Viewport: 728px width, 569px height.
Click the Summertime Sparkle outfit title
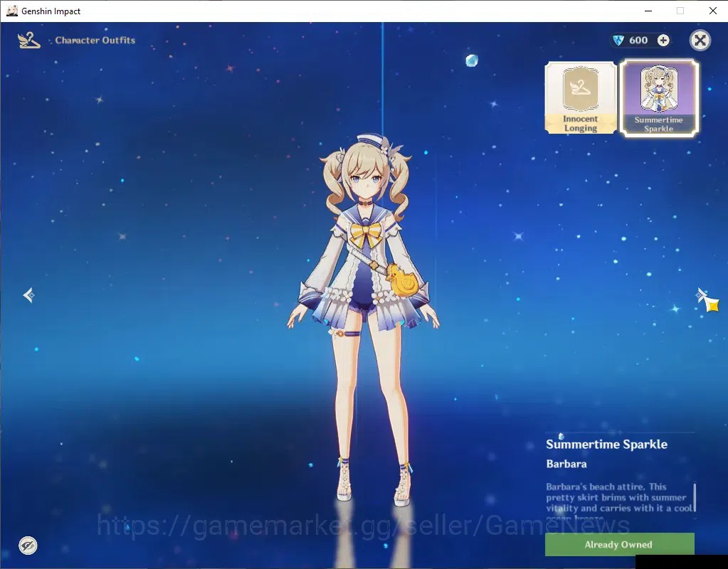[x=606, y=444]
